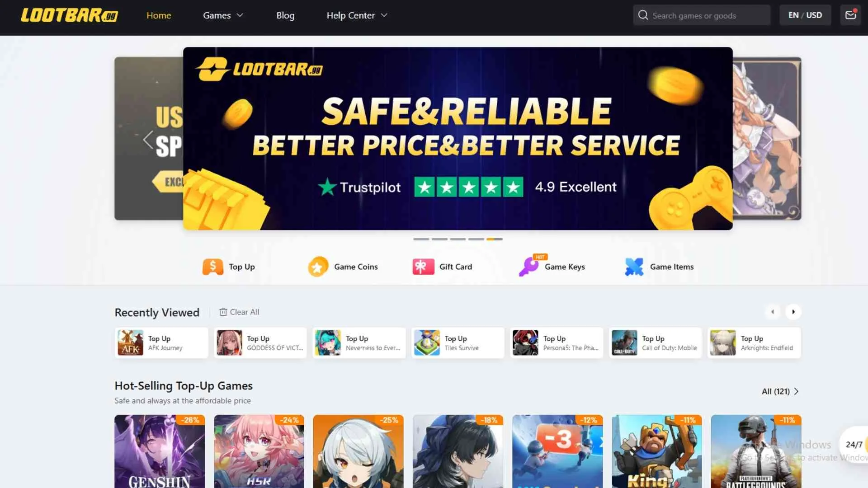Image resolution: width=868 pixels, height=488 pixels.
Task: Show previous banner with left arrow
Action: coord(148,140)
